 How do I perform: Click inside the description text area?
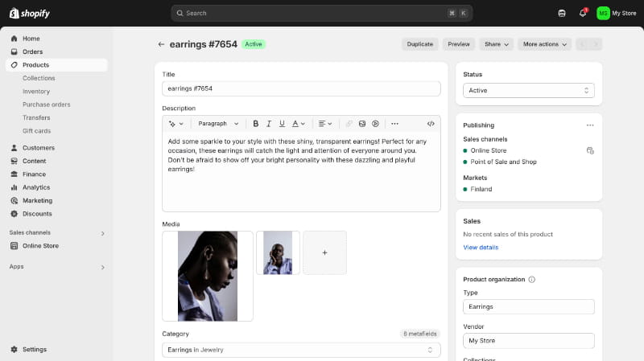point(301,171)
